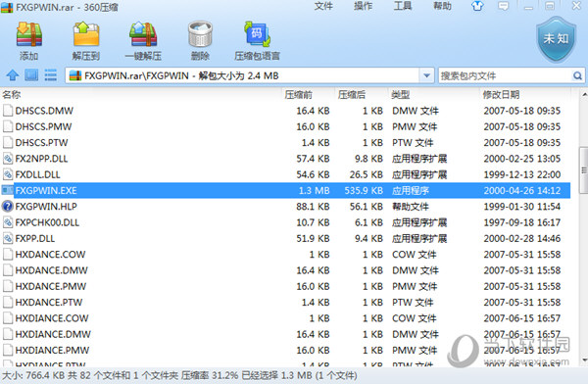Switch to large icon view

(31, 75)
